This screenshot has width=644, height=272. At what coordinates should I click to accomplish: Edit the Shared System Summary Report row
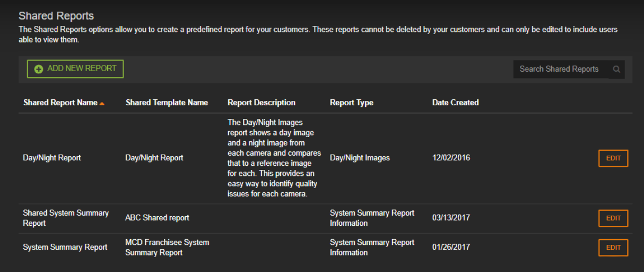613,218
